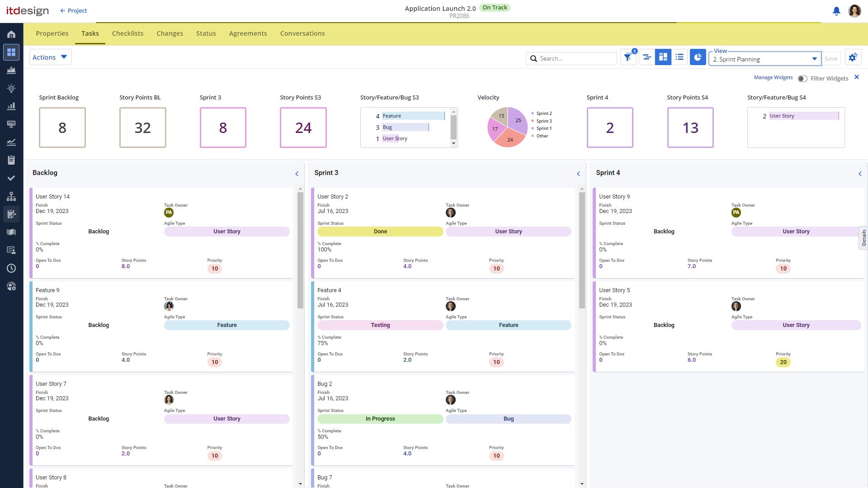Open the user card icon in sidebar

tap(11, 250)
